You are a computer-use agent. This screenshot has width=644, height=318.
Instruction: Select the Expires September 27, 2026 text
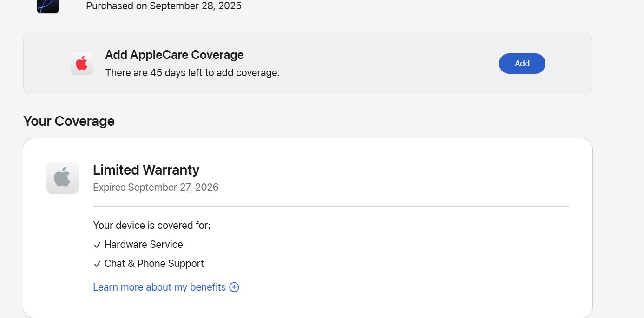(156, 187)
